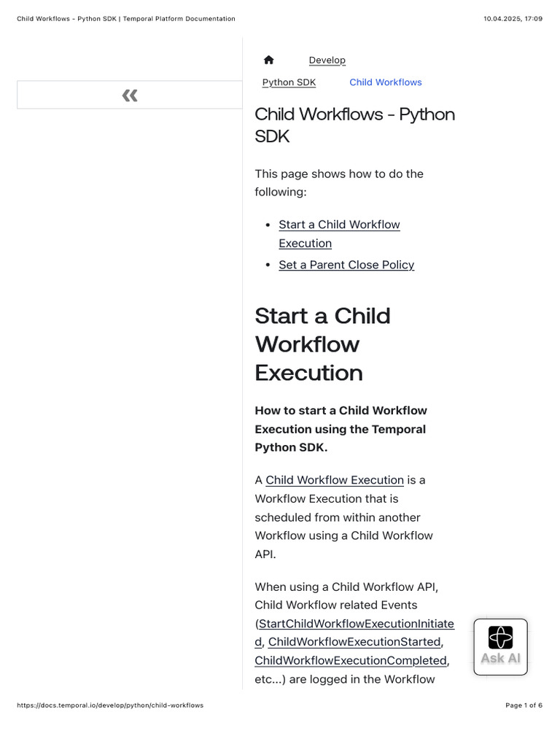The width and height of the screenshot is (560, 747).
Task: Open StartChildWorkflowExecutionInitiated event link
Action: click(356, 624)
